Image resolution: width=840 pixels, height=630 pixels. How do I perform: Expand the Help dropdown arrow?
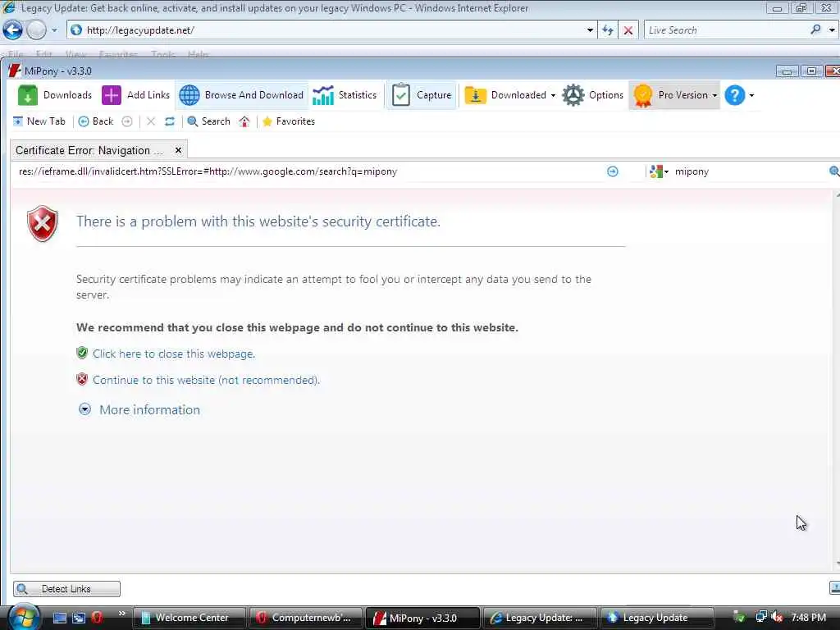click(751, 96)
